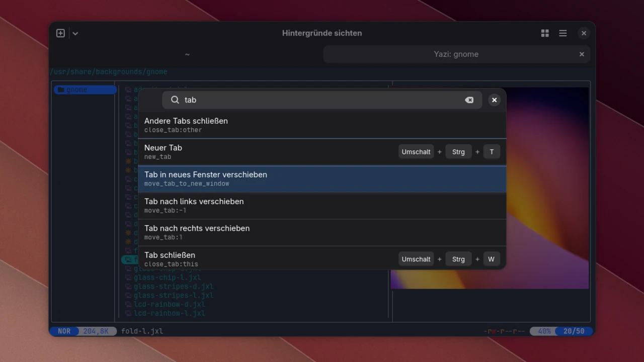Click the 'Hintergründe sichten' window title
644x362 pixels.
coord(322,33)
